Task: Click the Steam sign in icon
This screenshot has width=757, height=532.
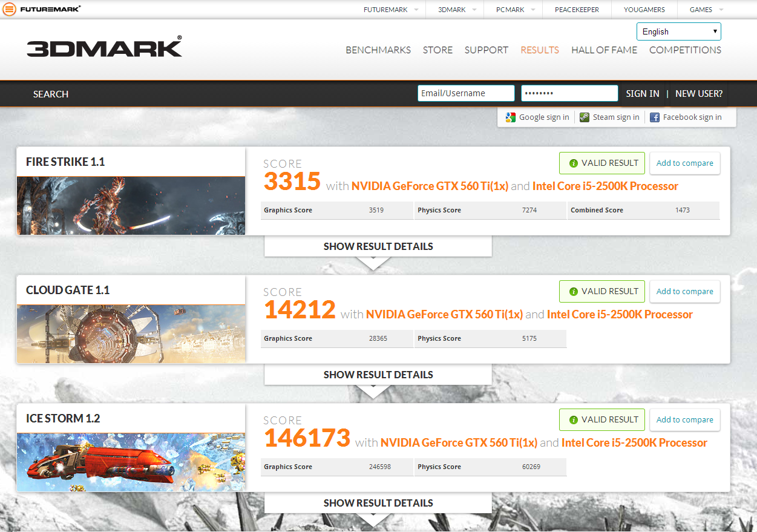Action: (585, 117)
